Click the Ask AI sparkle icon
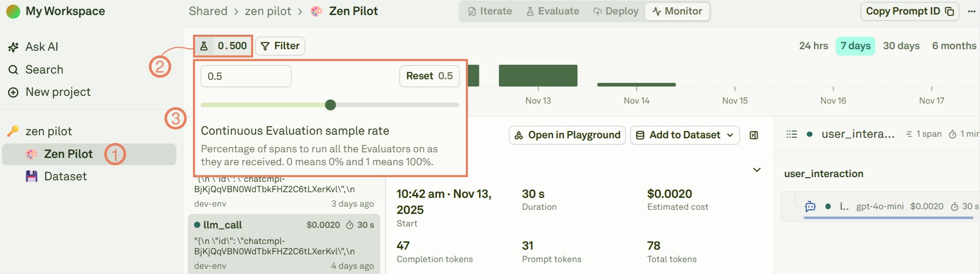Image resolution: width=980 pixels, height=274 pixels. 13,47
